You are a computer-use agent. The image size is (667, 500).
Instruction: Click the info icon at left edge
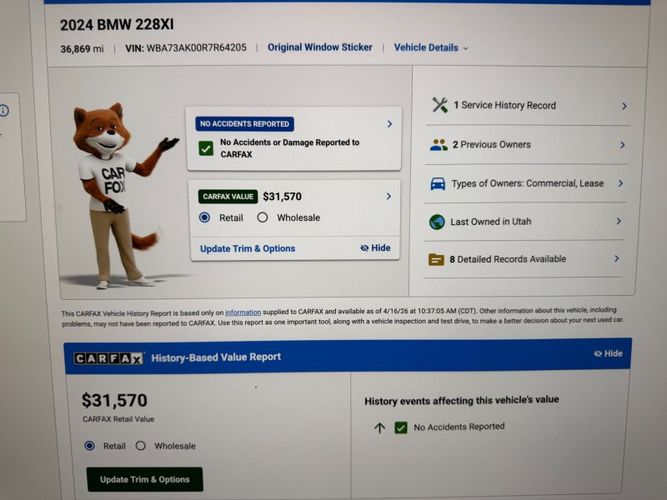4,110
